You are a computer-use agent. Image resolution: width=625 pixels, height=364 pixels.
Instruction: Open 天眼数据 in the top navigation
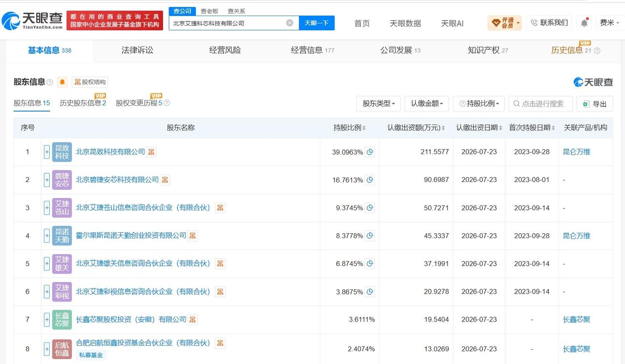click(405, 23)
